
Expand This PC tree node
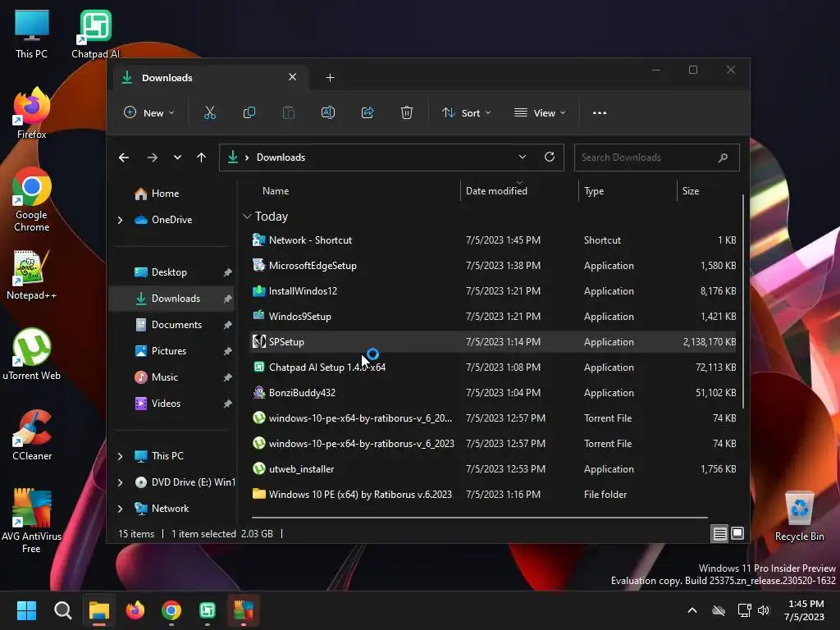(x=120, y=456)
